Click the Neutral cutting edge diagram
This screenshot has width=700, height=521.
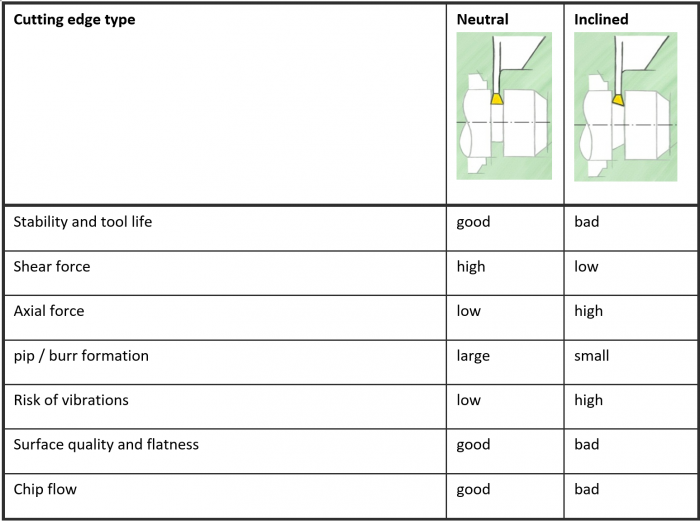click(504, 106)
